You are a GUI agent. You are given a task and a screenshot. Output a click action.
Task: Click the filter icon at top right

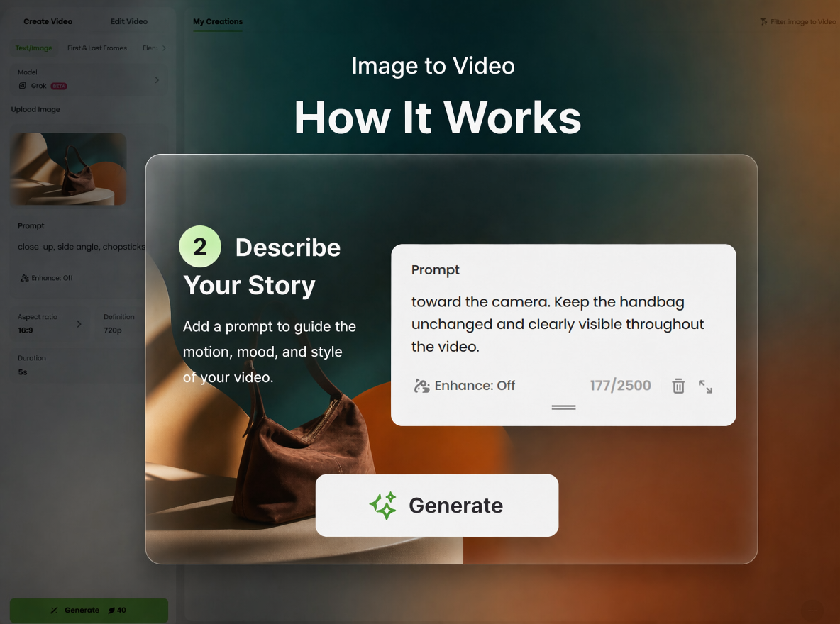pos(763,22)
